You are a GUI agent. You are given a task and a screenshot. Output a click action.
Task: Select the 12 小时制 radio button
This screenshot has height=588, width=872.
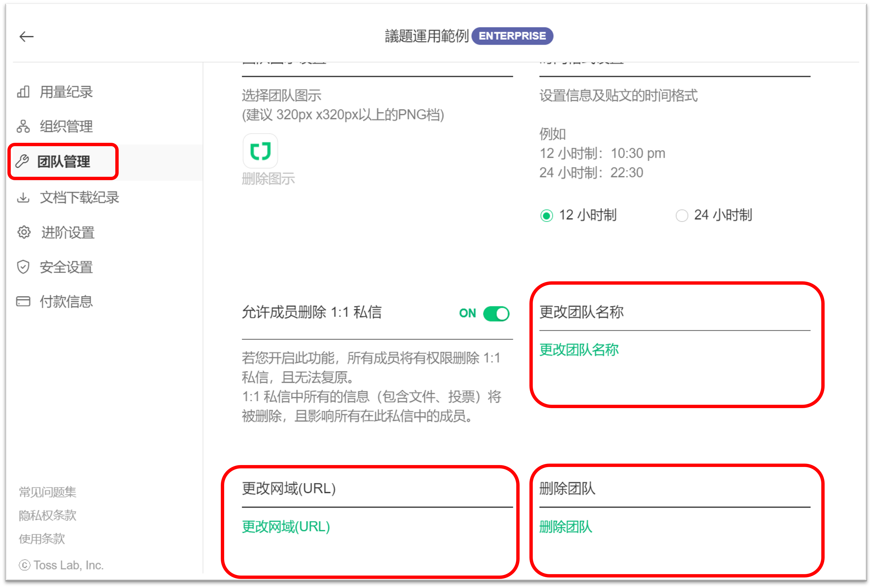(x=546, y=216)
